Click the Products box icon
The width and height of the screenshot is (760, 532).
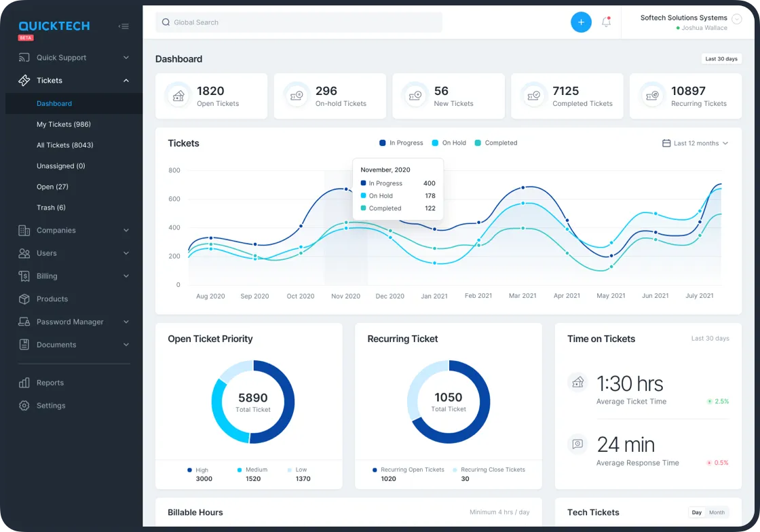24,299
